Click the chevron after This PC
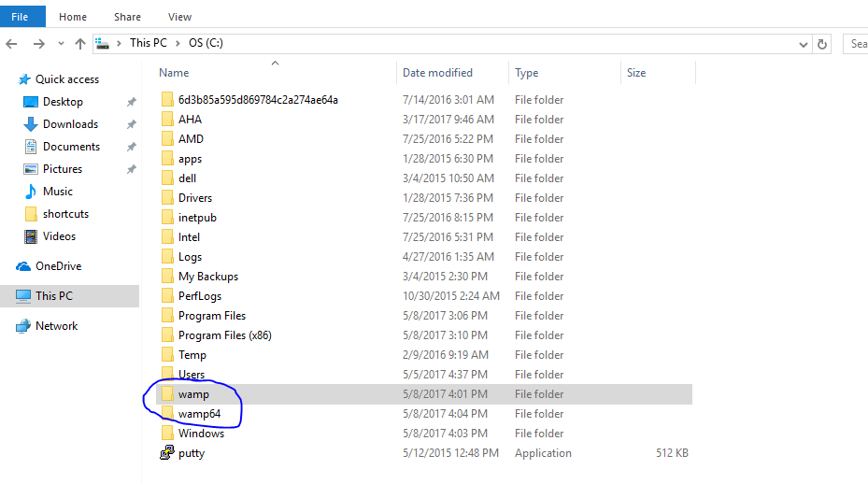This screenshot has width=868, height=484. click(178, 43)
